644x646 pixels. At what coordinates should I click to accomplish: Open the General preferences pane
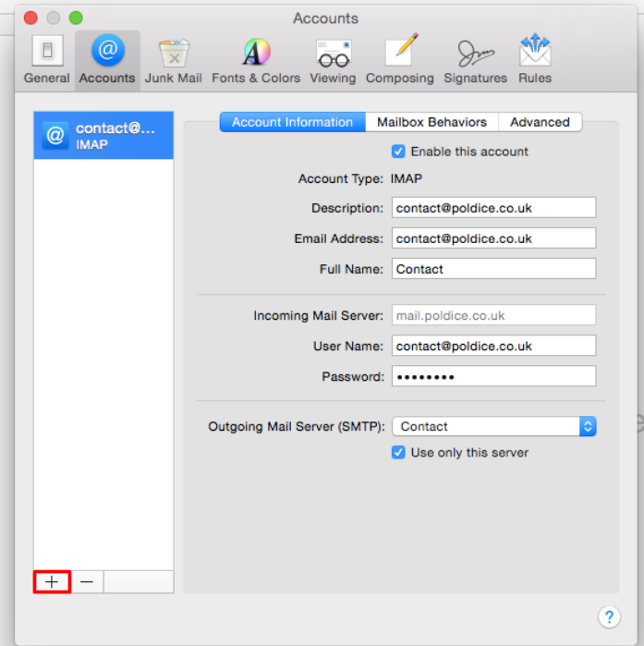click(x=46, y=59)
